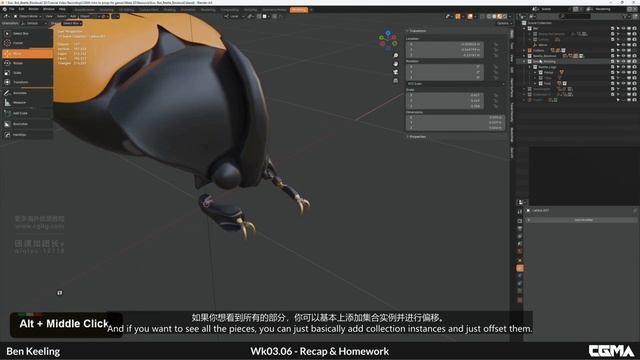Open the Blender logo app menu

pos(4,9)
